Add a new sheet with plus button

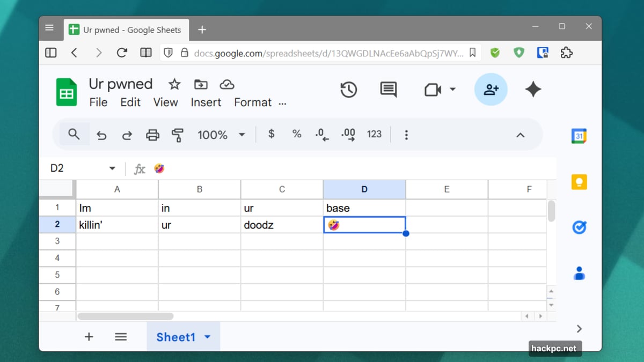tap(89, 337)
